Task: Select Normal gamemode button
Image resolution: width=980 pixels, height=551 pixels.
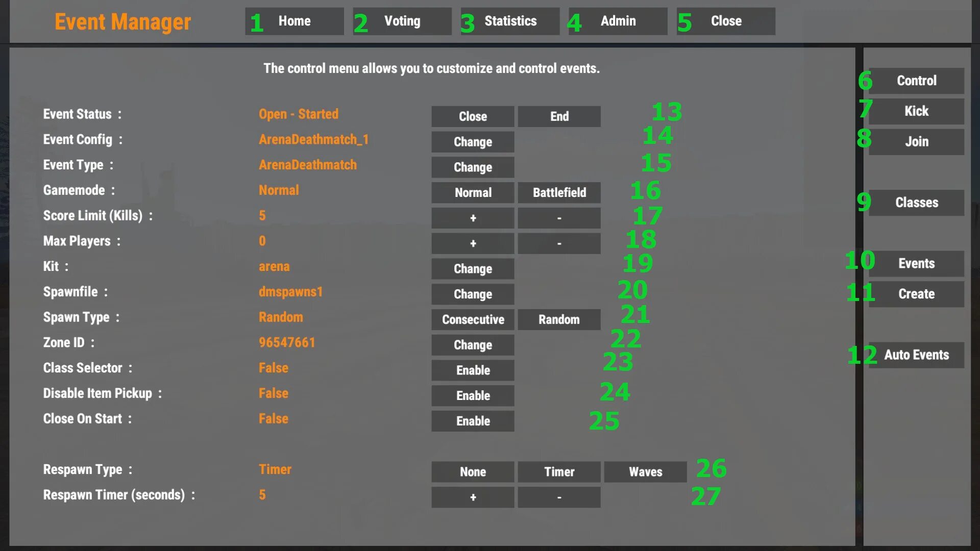Action: pyautogui.click(x=473, y=192)
